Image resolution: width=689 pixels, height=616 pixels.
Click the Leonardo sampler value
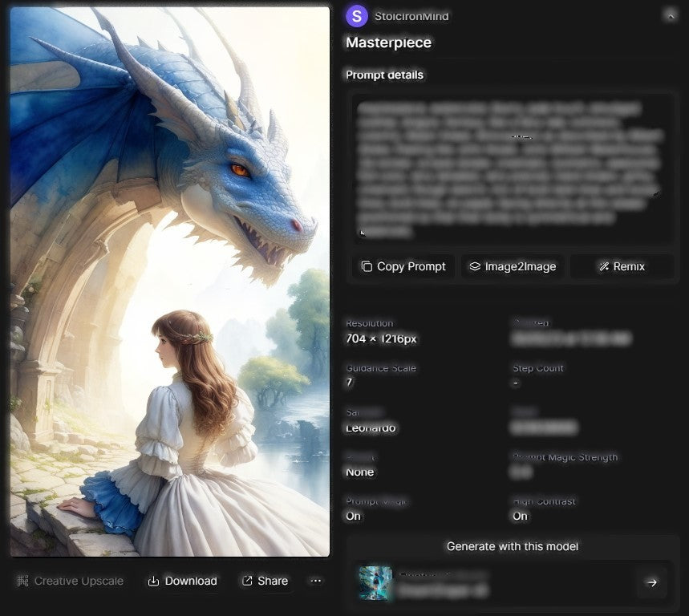[371, 428]
